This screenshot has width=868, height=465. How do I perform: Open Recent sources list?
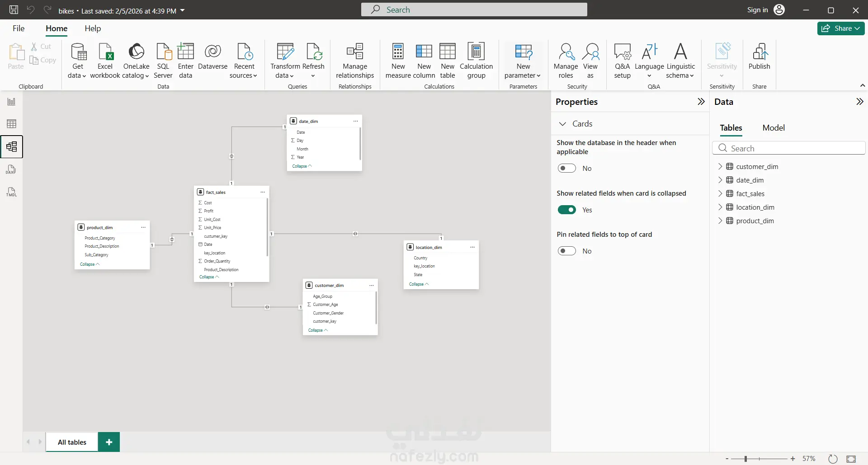[244, 61]
